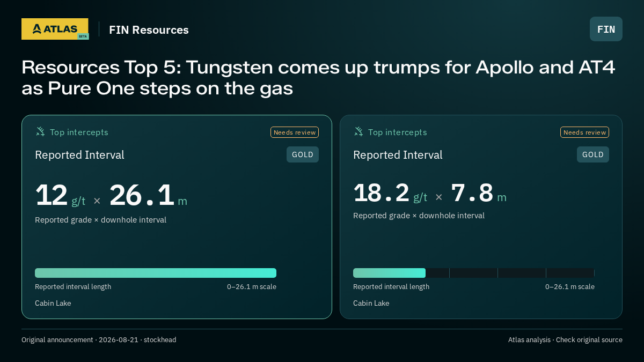This screenshot has width=644, height=362.
Task: Click the Atlas Beta logo
Action: [55, 29]
